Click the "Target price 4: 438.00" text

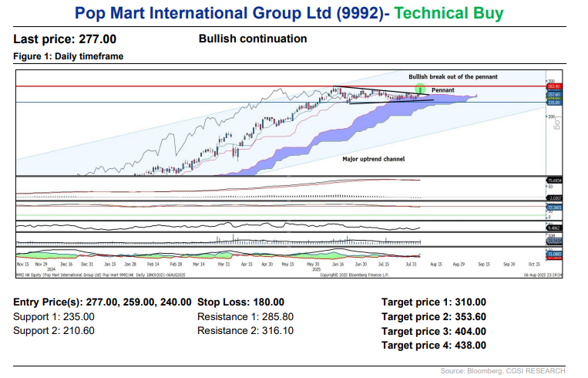pos(434,346)
